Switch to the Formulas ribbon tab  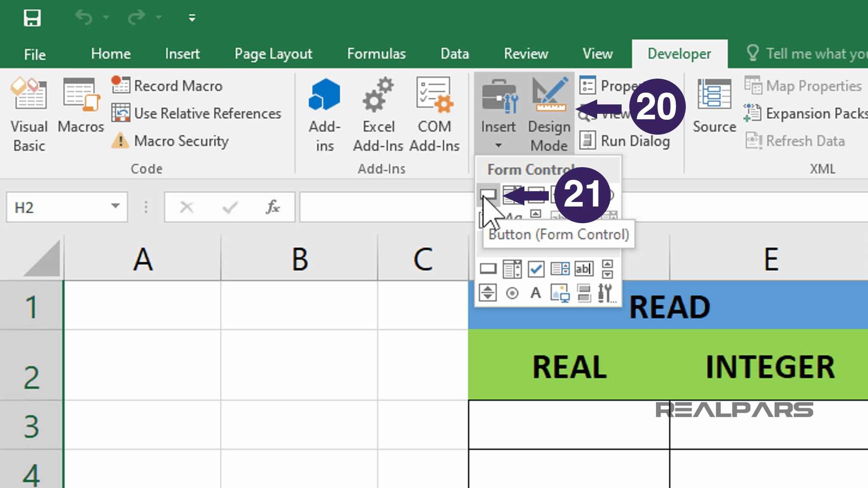(x=376, y=54)
